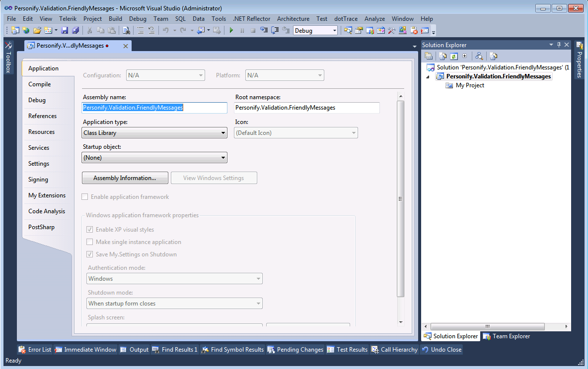Open Find in Files via binoculars icon

coord(126,30)
